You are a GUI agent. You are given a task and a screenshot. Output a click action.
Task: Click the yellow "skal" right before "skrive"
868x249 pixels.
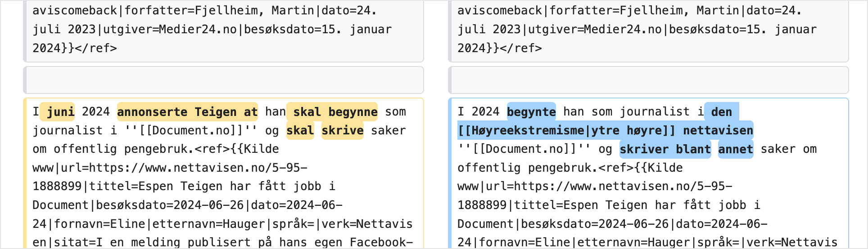click(300, 131)
